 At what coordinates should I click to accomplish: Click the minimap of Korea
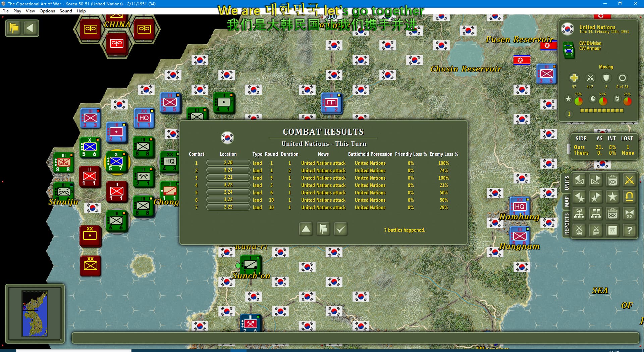[35, 313]
